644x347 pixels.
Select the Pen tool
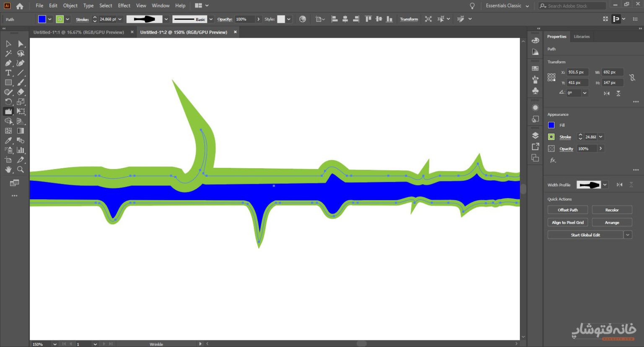8,63
